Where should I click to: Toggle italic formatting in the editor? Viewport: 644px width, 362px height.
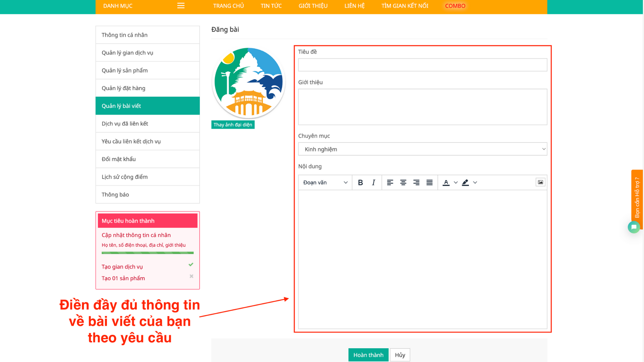pos(373,182)
